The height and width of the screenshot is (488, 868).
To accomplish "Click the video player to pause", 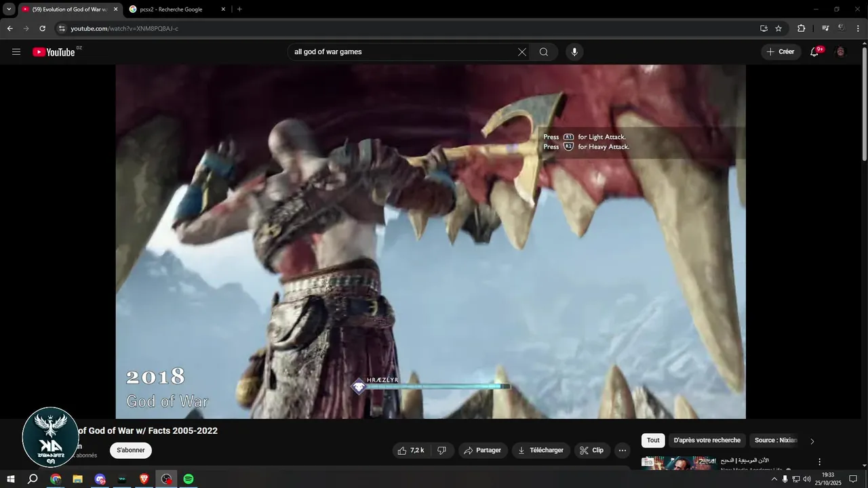I will click(431, 241).
